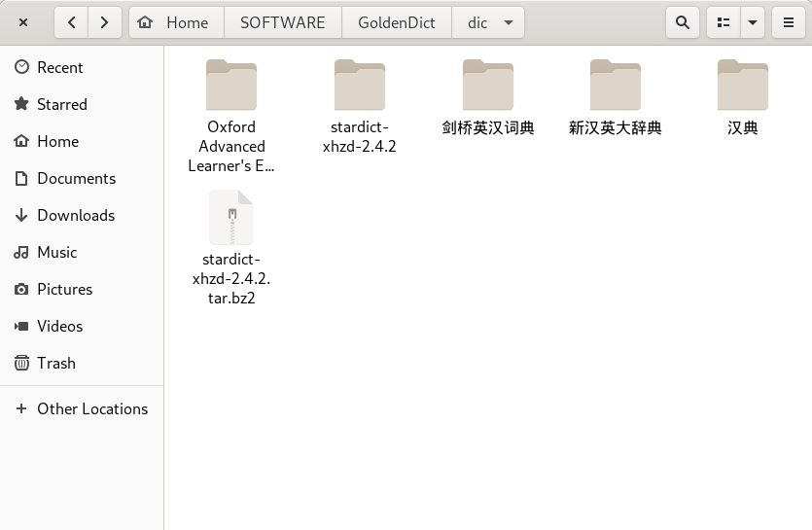Viewport: 812px width, 530px height.
Task: Go back with the left arrow button
Action: click(71, 22)
